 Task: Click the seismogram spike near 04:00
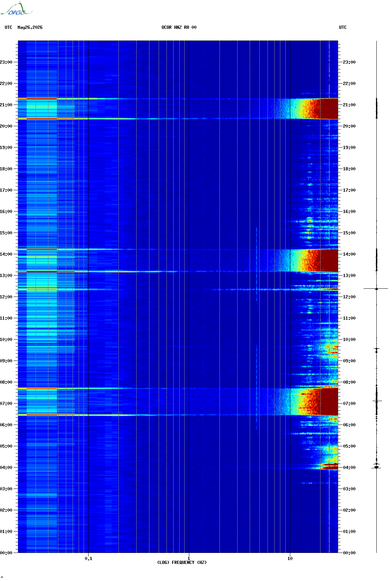(x=376, y=467)
